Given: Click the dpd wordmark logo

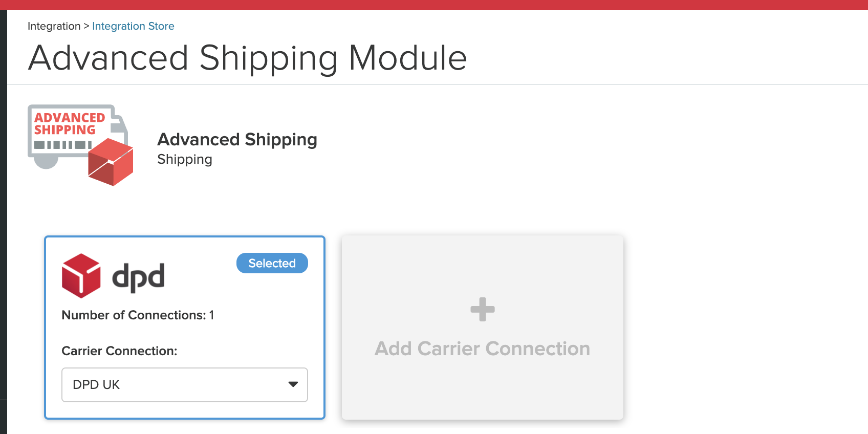Looking at the screenshot, I should [x=138, y=277].
